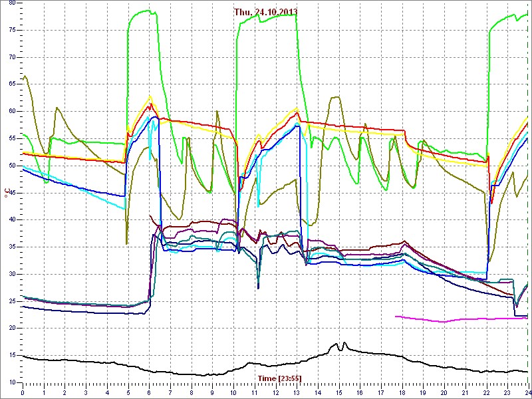Select the 60 label on the temperature axis
Screen dimensions: 532x399
coord(12,112)
